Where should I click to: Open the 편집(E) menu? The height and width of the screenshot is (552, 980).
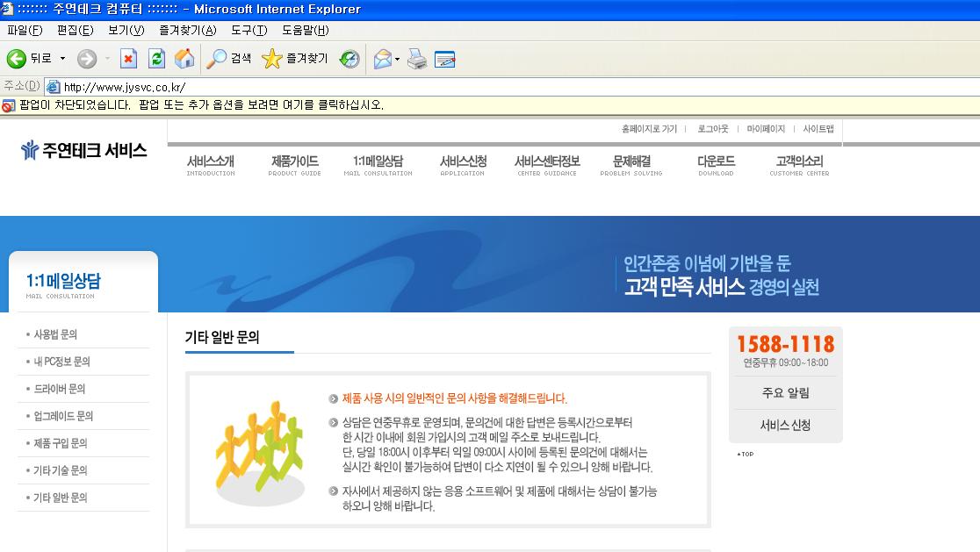click(x=75, y=30)
